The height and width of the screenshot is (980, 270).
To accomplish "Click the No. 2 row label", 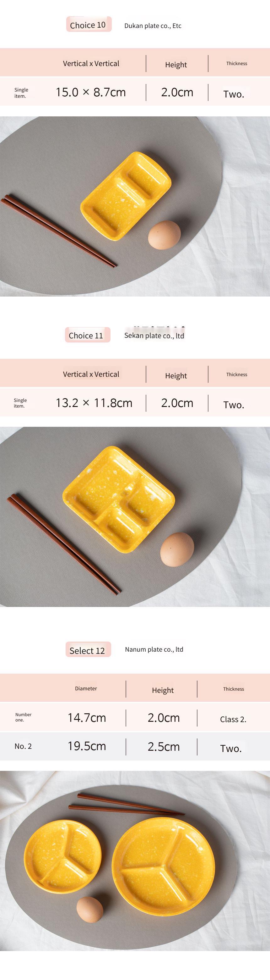I will [23, 746].
